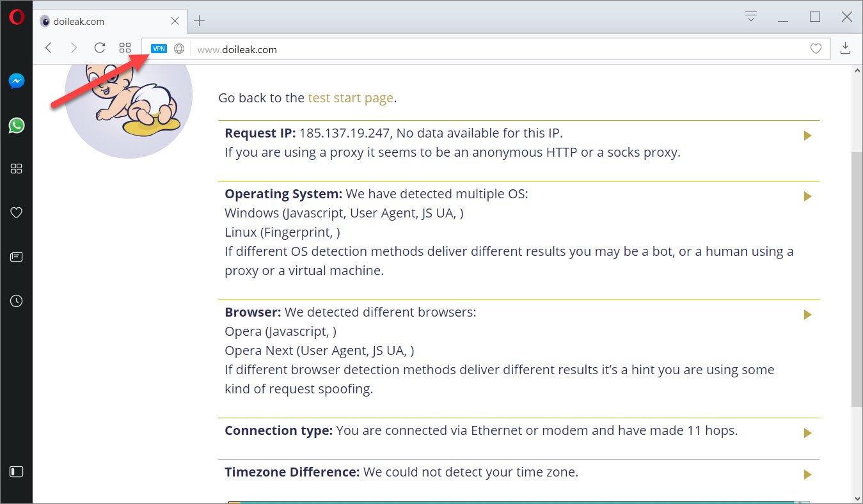Open Speed Dial from the sidebar
The image size is (863, 504).
coord(17,169)
